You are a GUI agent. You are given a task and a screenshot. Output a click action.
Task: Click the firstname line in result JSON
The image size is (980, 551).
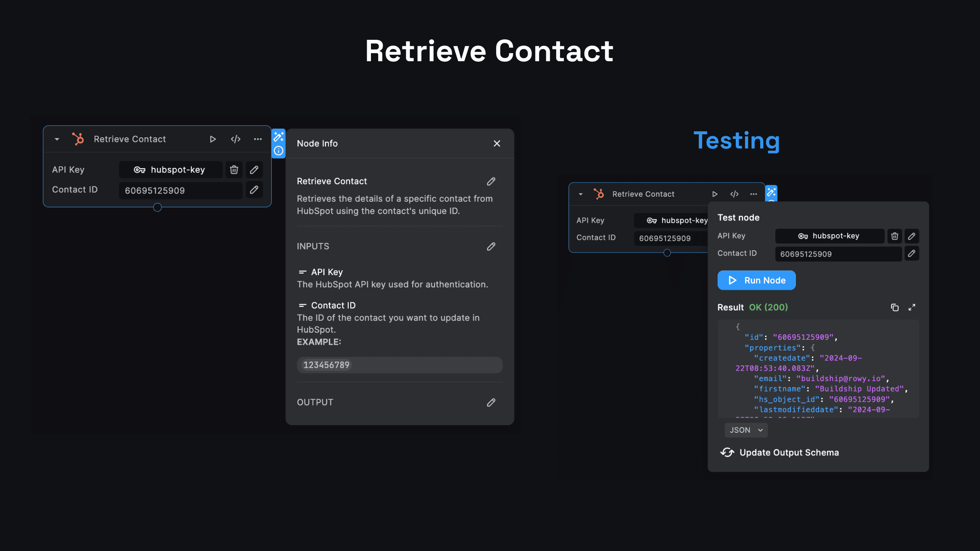click(x=830, y=389)
